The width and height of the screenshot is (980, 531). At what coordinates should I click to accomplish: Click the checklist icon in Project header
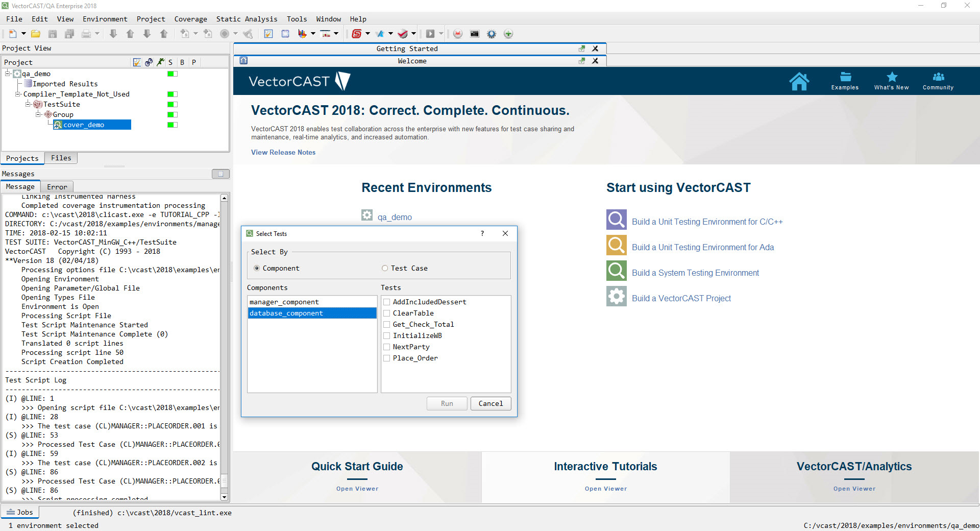[x=137, y=62]
